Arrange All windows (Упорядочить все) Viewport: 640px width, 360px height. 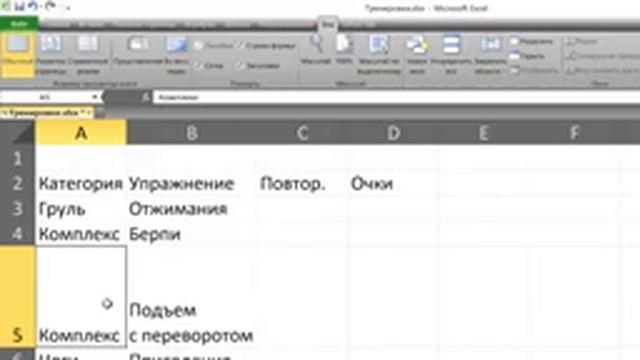[451, 56]
